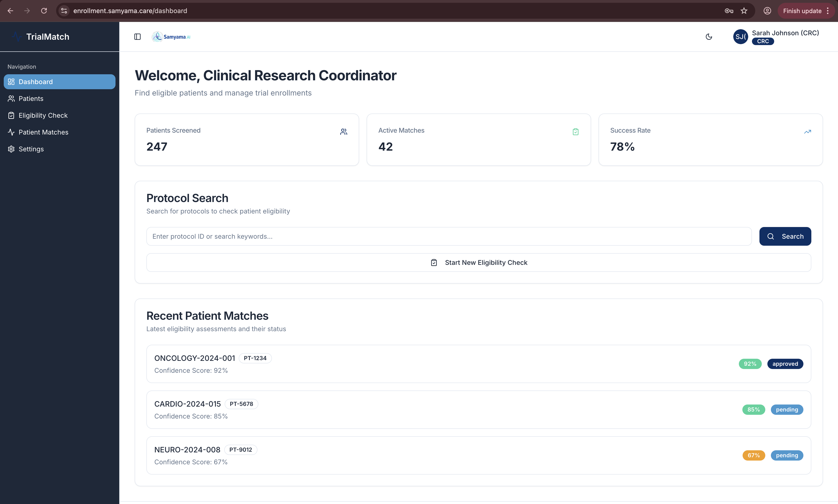Click the SJ user avatar

coord(740,37)
